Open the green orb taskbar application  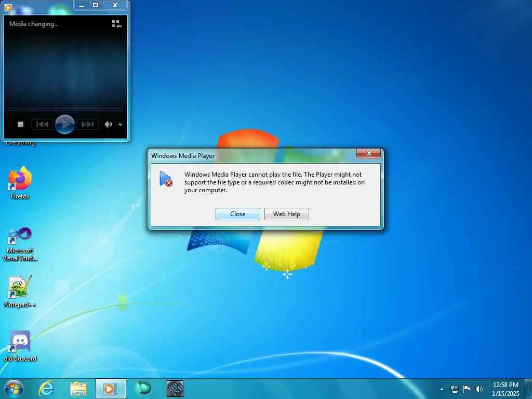(142, 389)
